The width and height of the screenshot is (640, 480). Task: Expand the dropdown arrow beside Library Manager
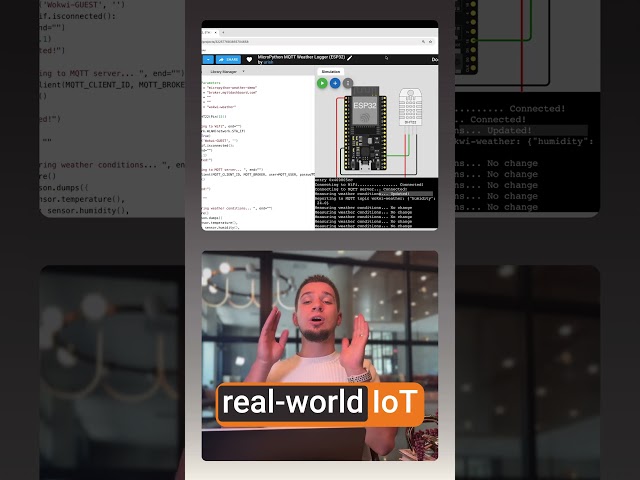tap(244, 71)
